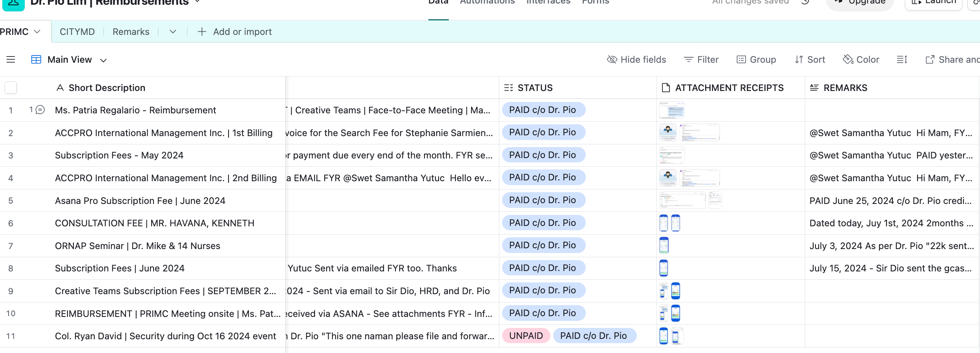Click the STATUS field type icon
980x353 pixels.
coord(508,88)
